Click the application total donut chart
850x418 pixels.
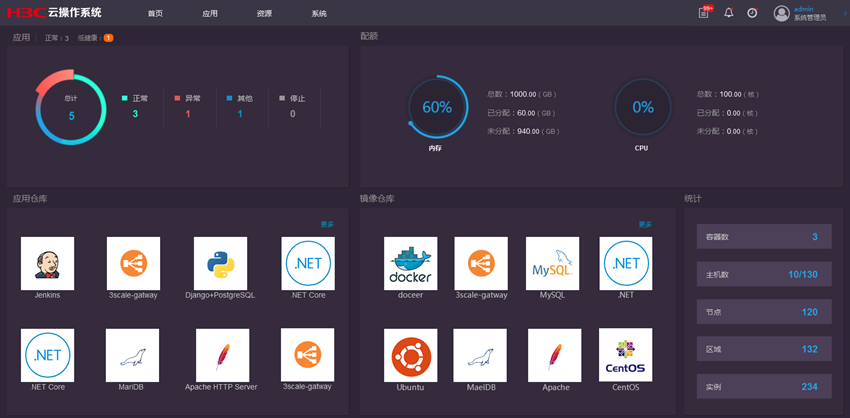coord(71,107)
